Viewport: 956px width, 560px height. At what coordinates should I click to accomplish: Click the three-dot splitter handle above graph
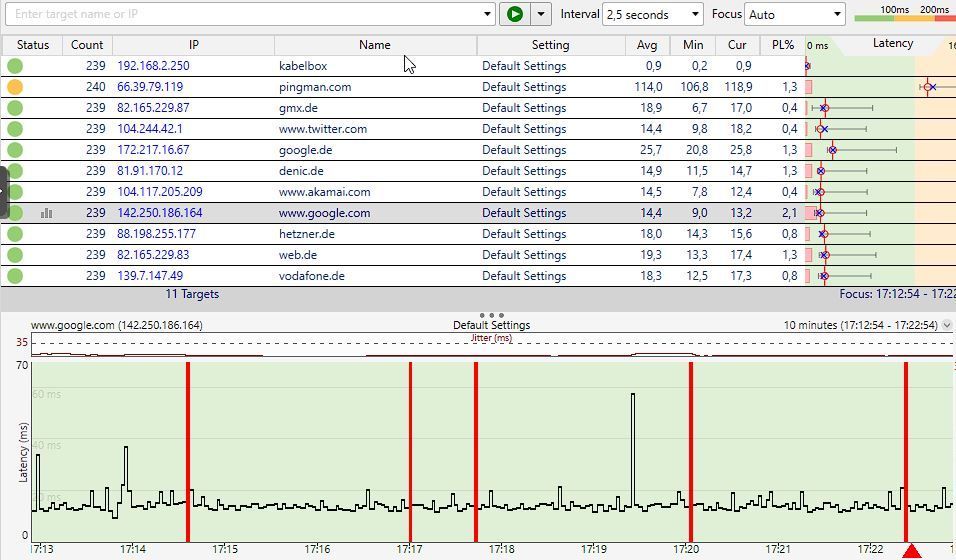pyautogui.click(x=491, y=315)
